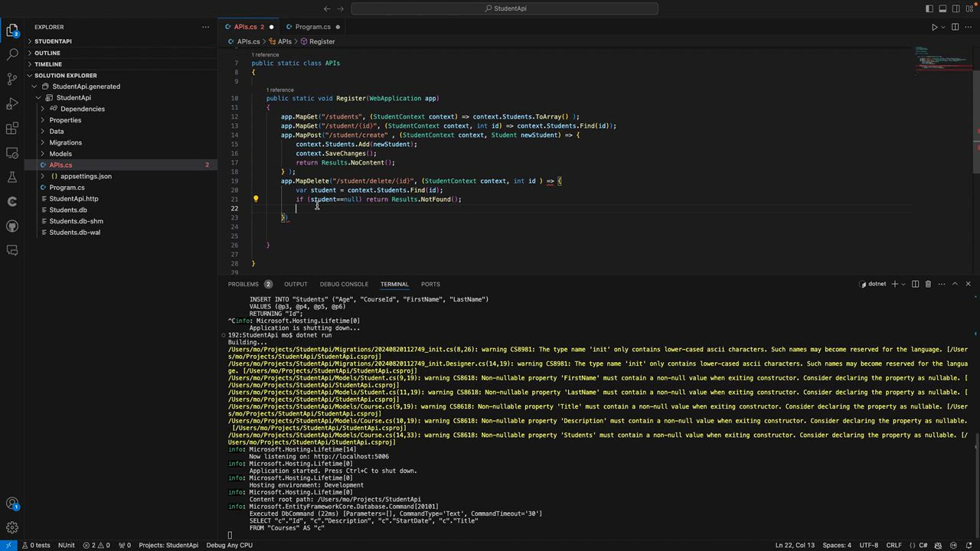Toggle the secondary side bar visibility

[x=956, y=8]
